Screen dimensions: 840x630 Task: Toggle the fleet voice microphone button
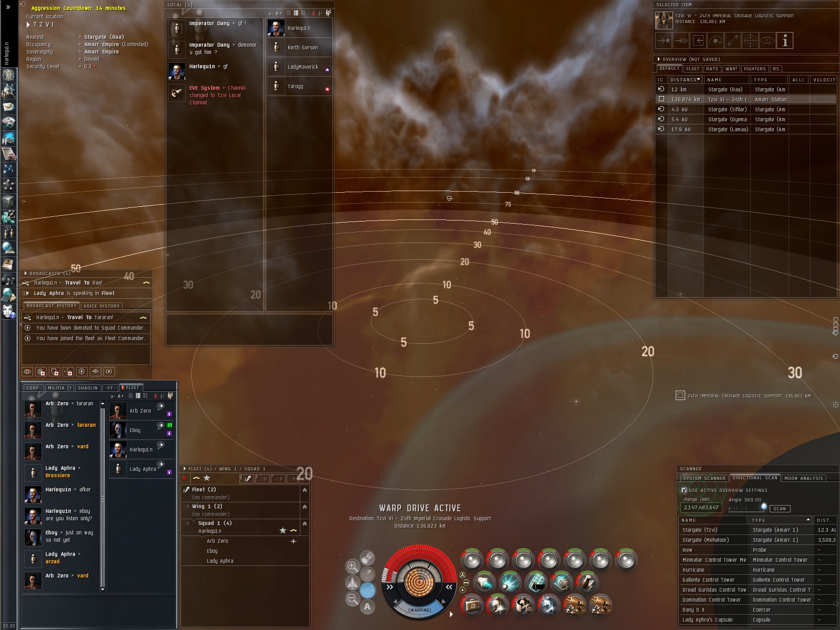point(247,478)
